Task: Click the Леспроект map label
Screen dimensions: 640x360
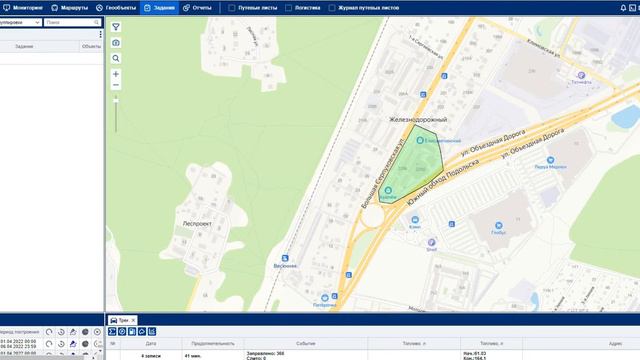Action: 197,224
